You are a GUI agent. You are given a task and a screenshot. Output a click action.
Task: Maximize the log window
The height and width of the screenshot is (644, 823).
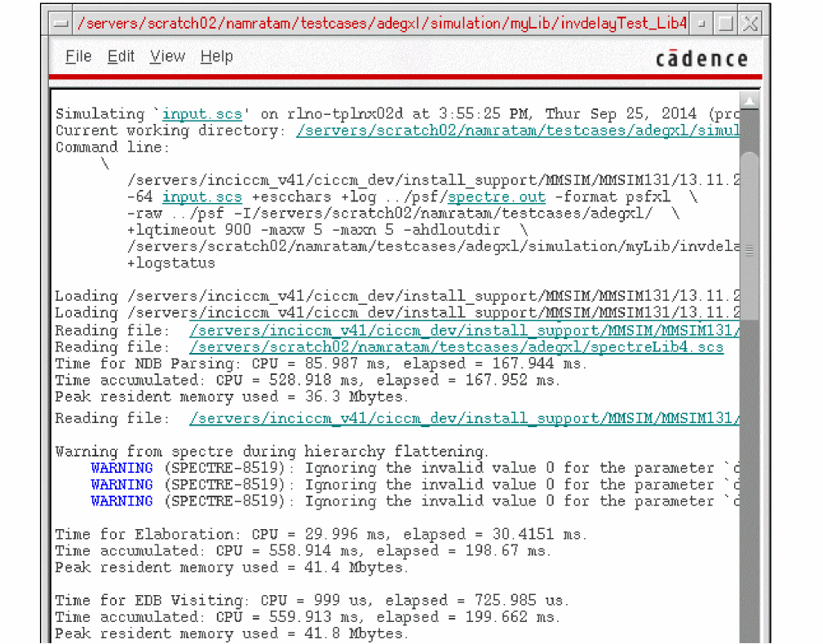pos(725,24)
